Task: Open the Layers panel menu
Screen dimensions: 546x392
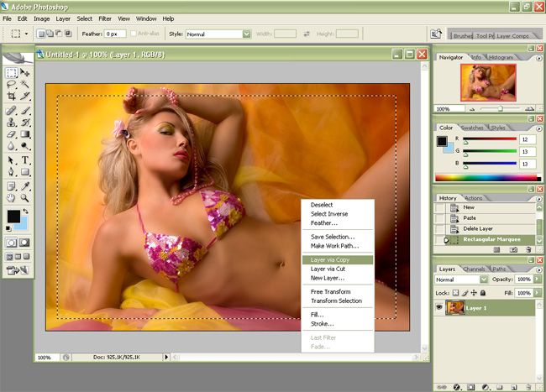Action: (x=539, y=269)
